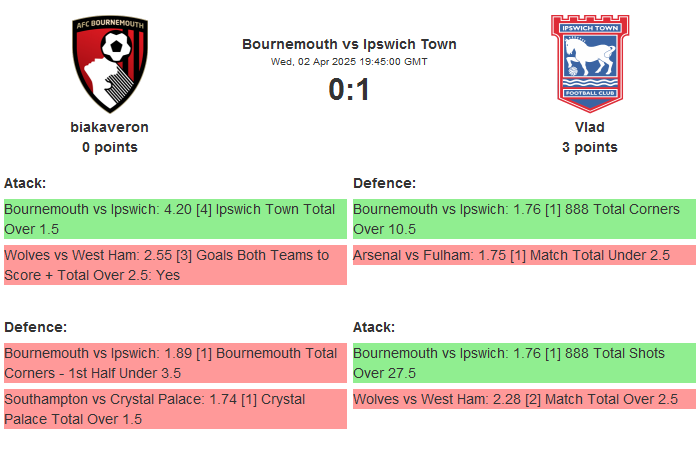
Task: Open the Ipswich Town Total Over 1.5 bet
Action: 175,219
